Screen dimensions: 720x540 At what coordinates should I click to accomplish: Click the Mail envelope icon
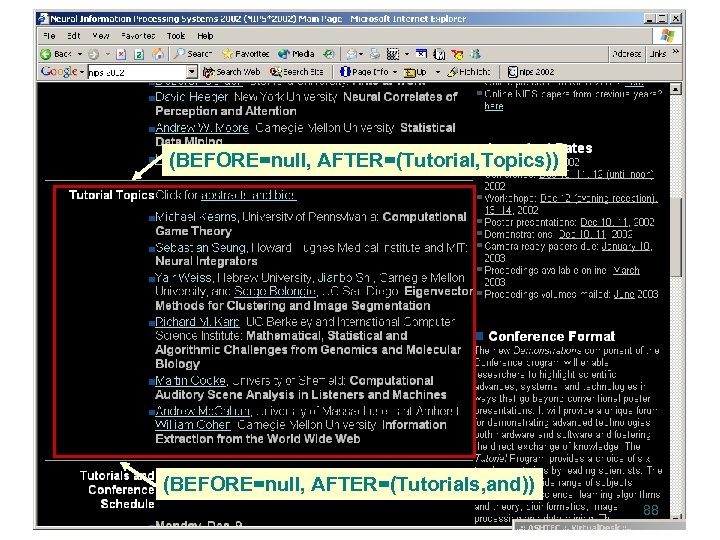[x=352, y=54]
